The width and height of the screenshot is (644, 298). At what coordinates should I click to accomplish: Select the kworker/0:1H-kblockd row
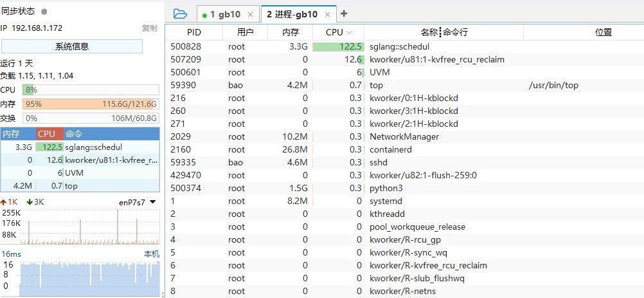click(404, 98)
